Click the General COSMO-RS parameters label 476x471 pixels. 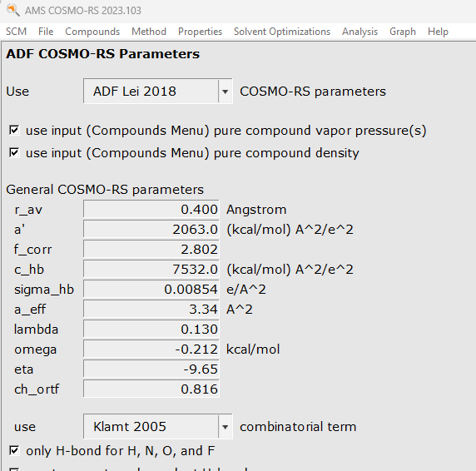click(x=105, y=190)
